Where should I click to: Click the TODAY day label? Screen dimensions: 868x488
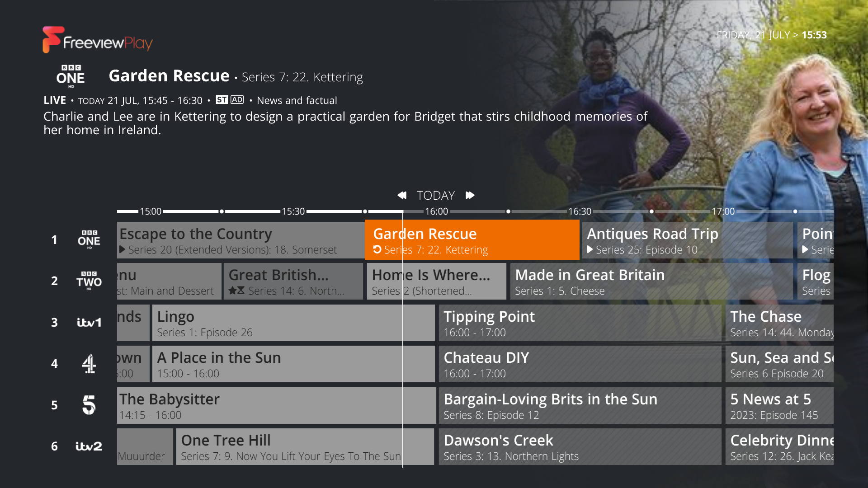[x=436, y=195]
